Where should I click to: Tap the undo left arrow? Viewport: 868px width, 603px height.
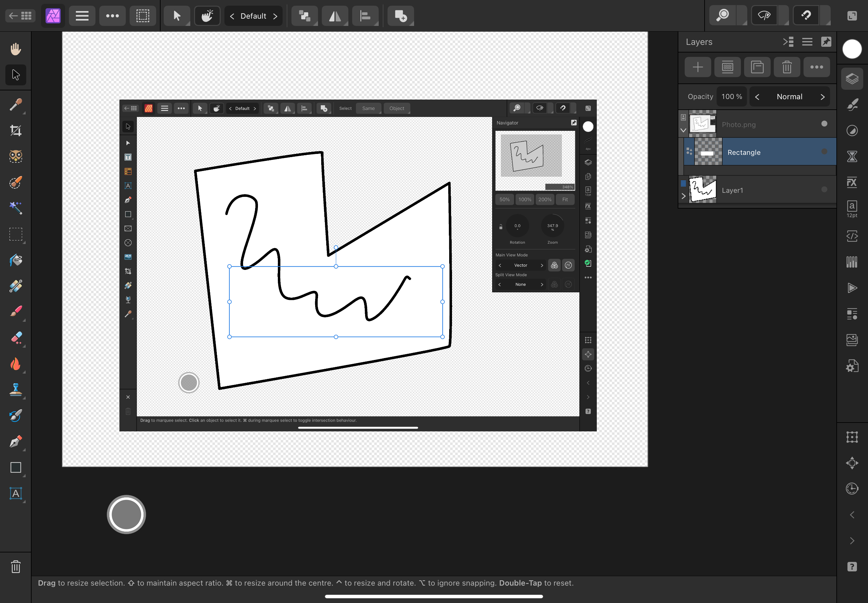852,515
